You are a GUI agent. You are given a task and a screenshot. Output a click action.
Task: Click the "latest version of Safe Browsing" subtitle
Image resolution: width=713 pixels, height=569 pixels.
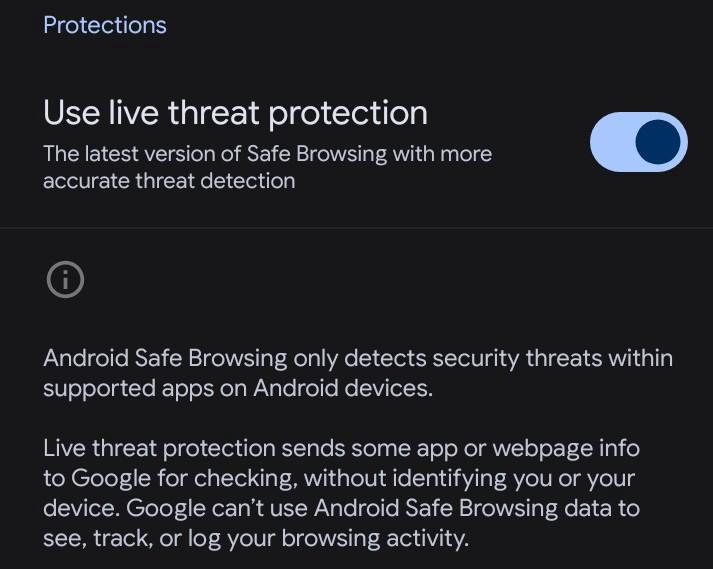point(267,154)
